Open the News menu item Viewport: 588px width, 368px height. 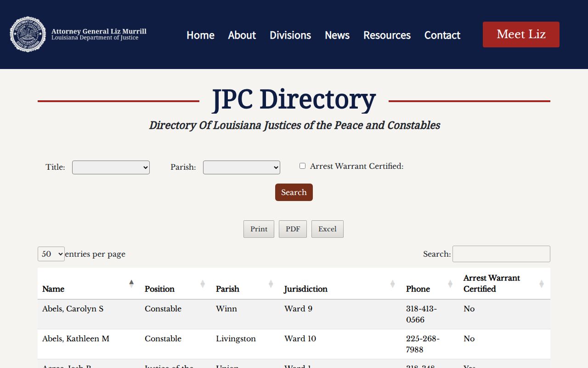(337, 35)
